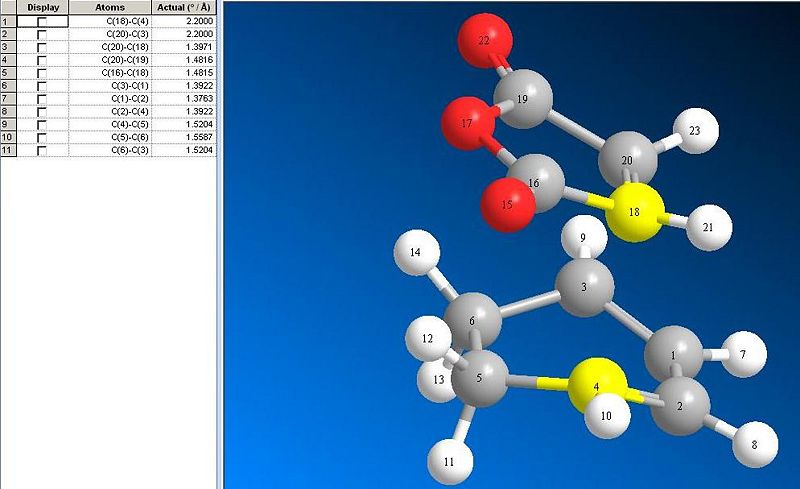Select yellow highlighted atom 18 in model
The image size is (800, 489).
(635, 212)
